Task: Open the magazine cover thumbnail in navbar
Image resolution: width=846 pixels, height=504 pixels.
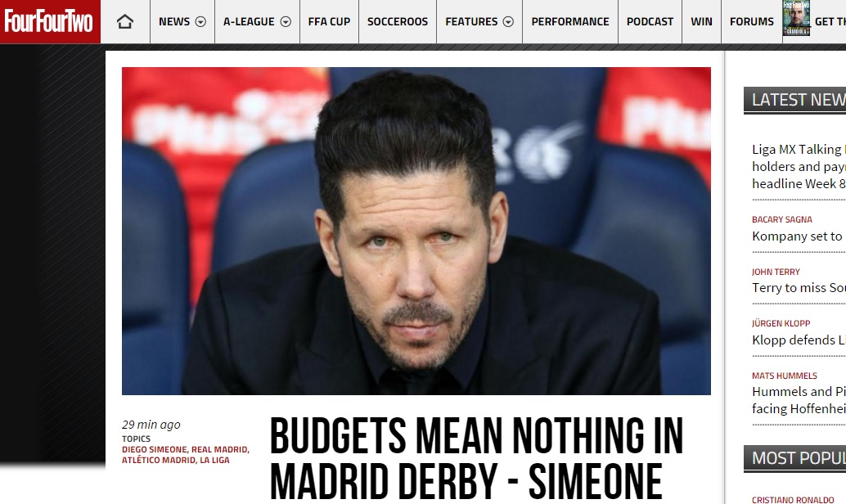Action: [796, 18]
